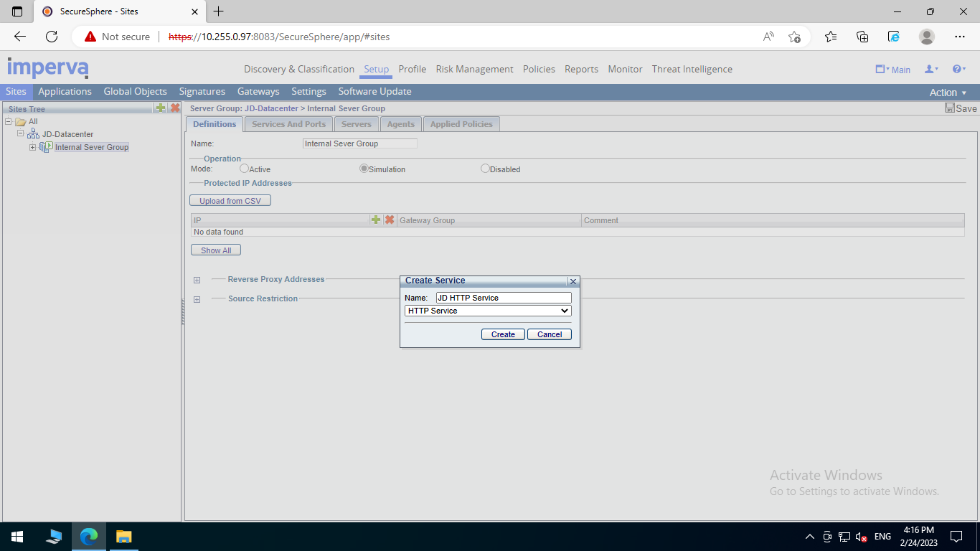The image size is (980, 551).
Task: Edit the service name input field
Action: click(x=502, y=297)
